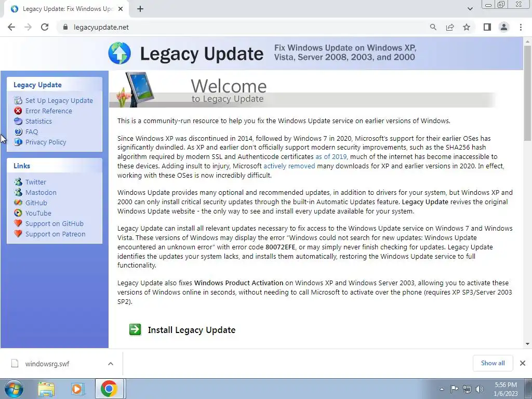Click the Set Up Legacy Update icon
Image resolution: width=532 pixels, height=399 pixels.
pos(18,100)
